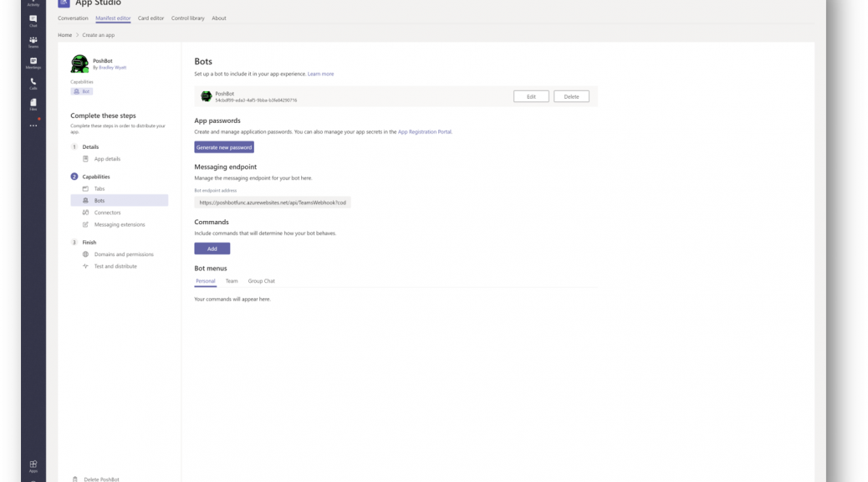Switch to Conversation tab

pos(73,18)
